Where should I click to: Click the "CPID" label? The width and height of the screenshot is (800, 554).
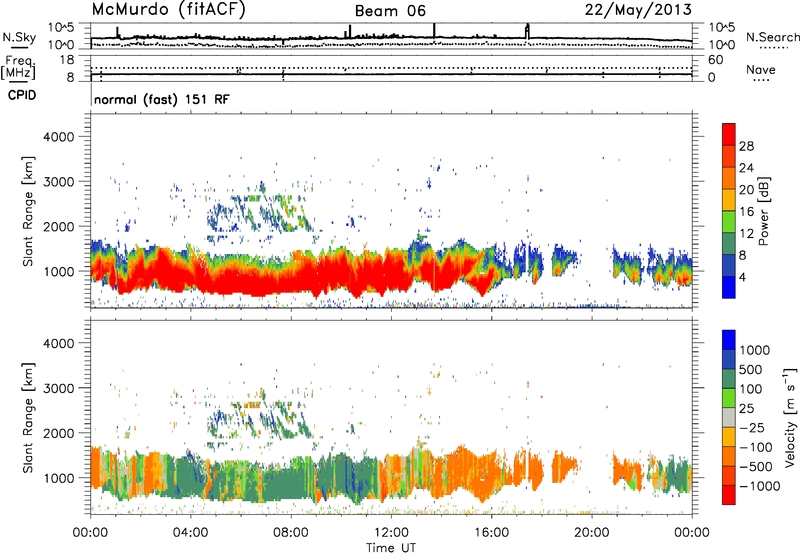pos(22,95)
